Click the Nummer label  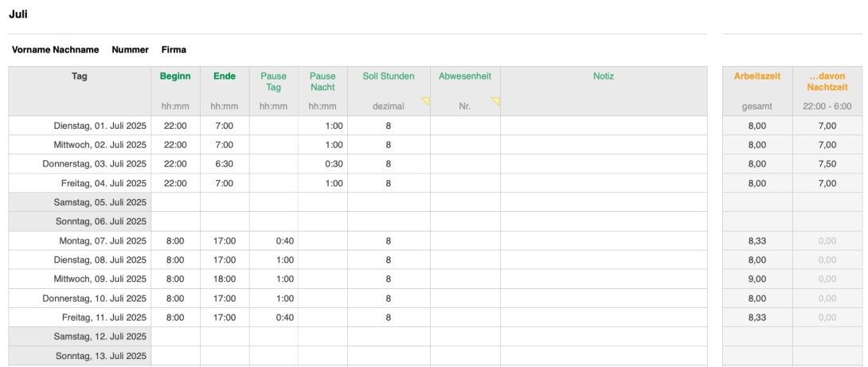[130, 49]
